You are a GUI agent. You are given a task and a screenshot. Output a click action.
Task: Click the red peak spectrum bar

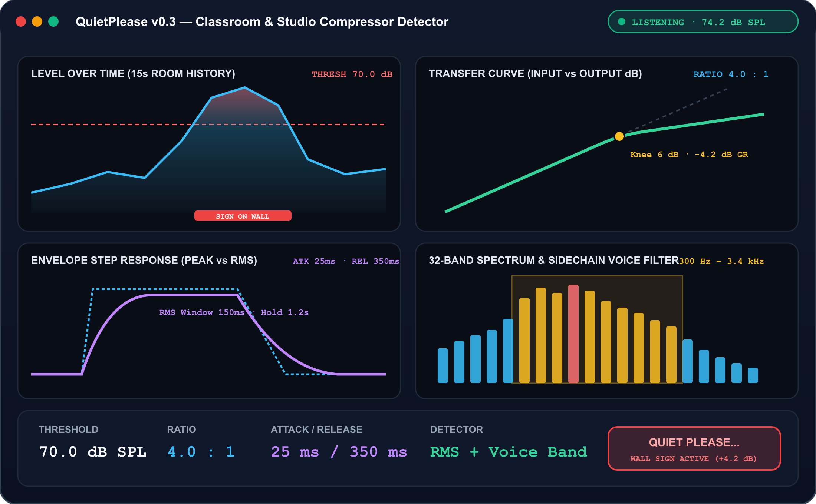click(573, 334)
